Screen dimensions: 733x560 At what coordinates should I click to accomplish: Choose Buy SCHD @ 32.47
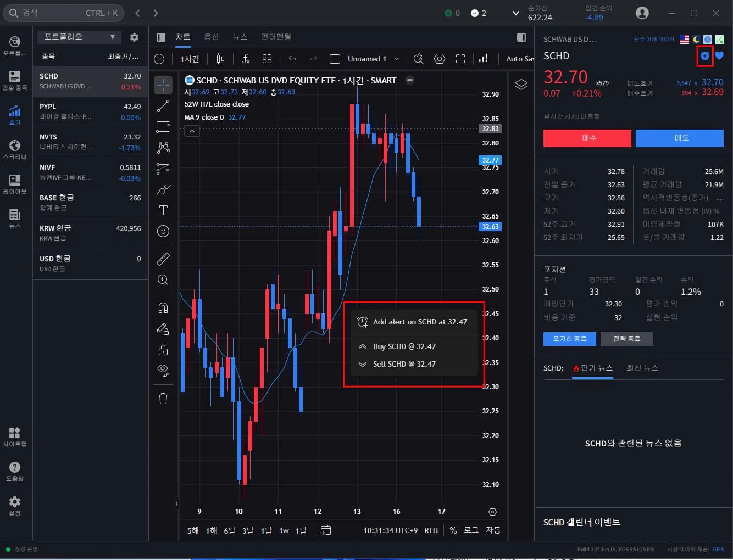coord(414,346)
